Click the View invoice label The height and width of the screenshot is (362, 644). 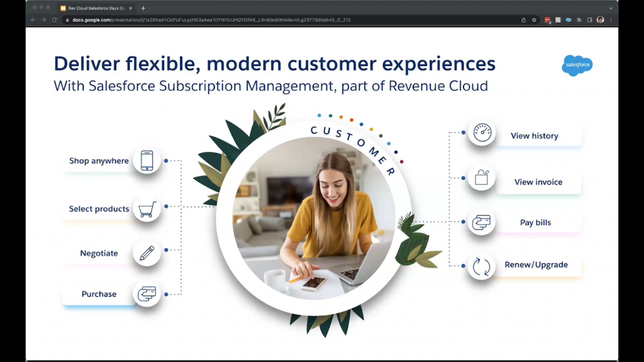538,182
